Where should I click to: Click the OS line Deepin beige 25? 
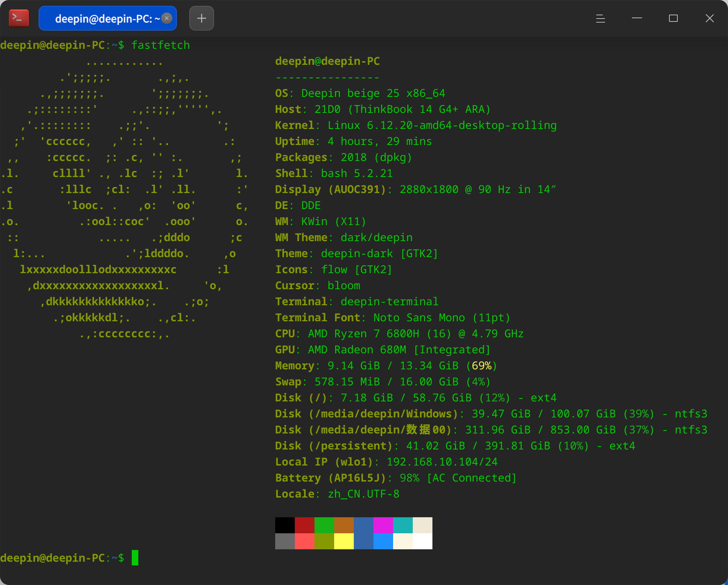(360, 93)
